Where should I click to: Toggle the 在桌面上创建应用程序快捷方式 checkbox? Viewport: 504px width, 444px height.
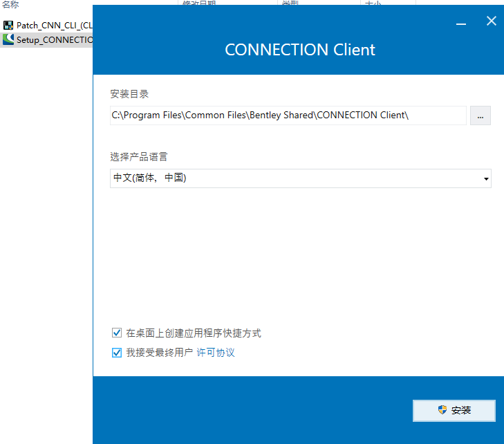[x=117, y=333]
